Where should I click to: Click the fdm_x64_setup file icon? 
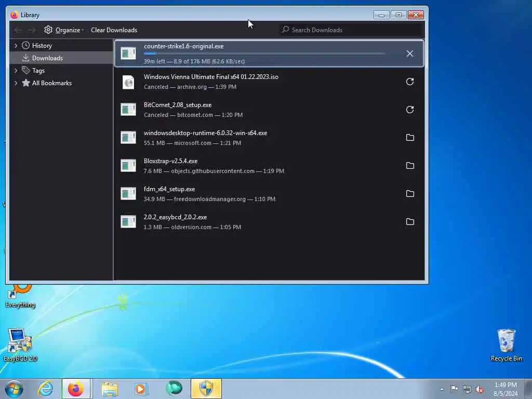coord(128,193)
